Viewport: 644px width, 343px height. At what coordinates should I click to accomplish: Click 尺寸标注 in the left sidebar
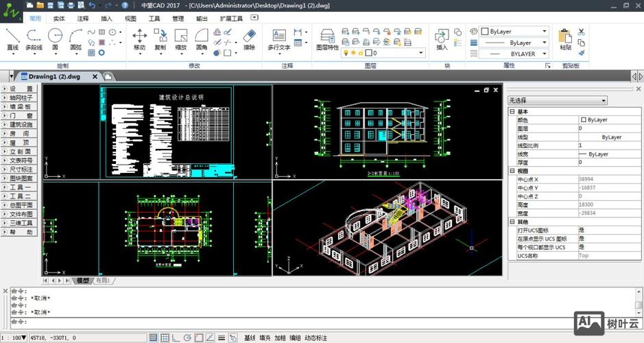coord(21,169)
